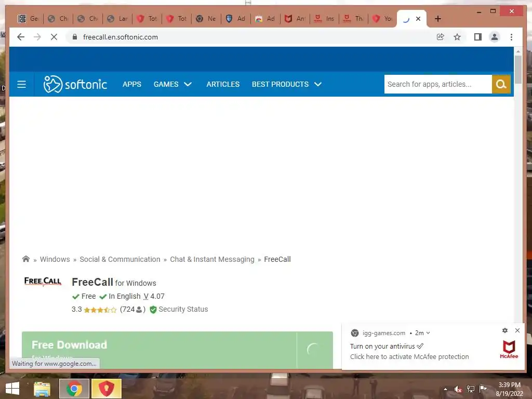The height and width of the screenshot is (399, 532).
Task: Click the vertical page scrollbar thumb
Action: (x=518, y=69)
